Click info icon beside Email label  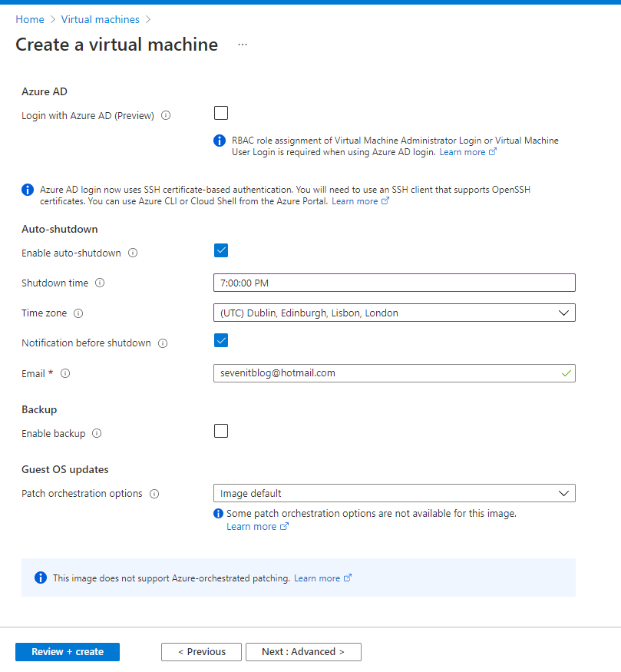tap(65, 373)
